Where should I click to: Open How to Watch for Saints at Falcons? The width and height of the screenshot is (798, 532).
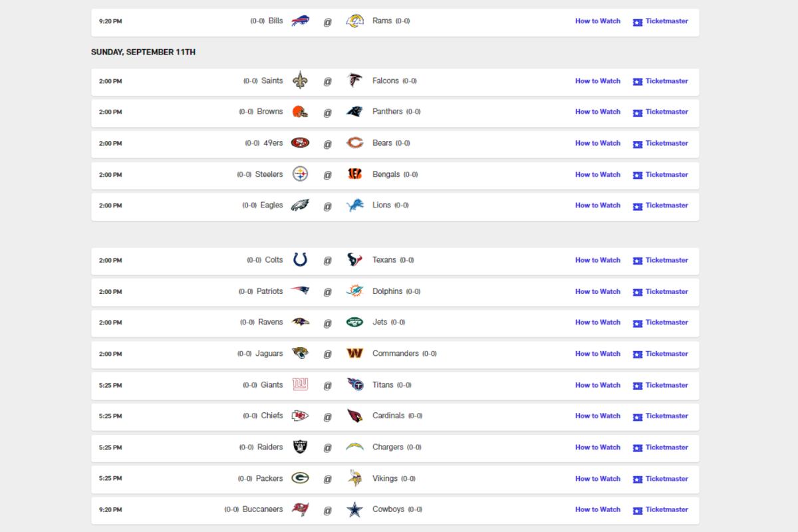coord(598,81)
